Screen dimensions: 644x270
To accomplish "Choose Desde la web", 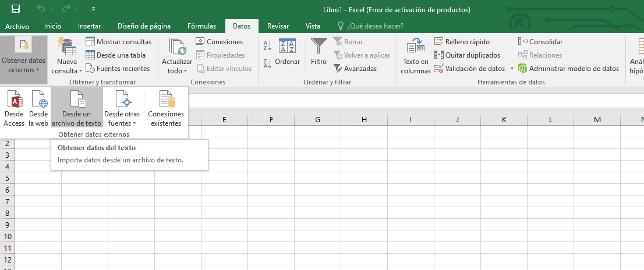I will (38, 108).
